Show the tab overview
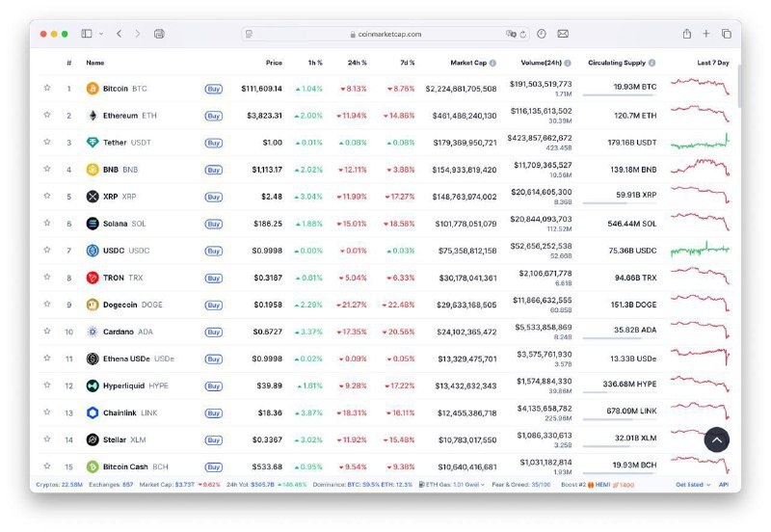This screenshot has width=771, height=532. click(x=727, y=34)
